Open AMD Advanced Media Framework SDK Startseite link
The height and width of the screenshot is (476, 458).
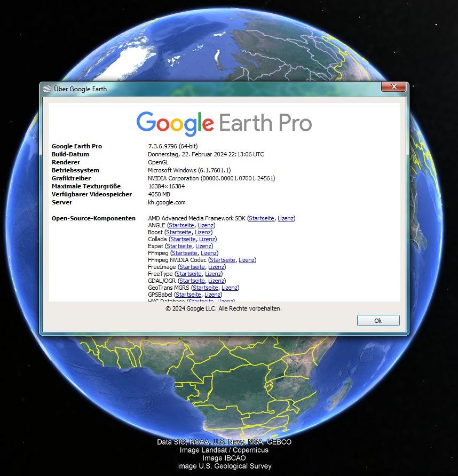[261, 218]
